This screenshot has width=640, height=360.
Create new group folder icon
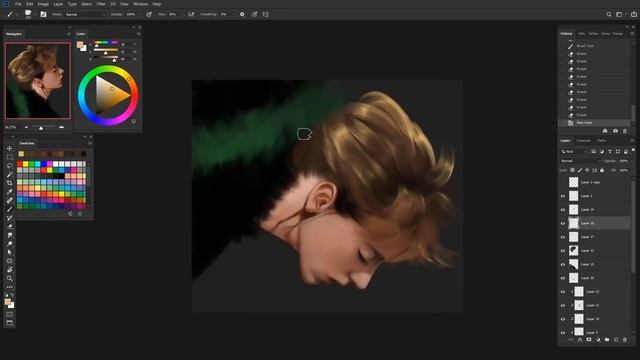607,340
